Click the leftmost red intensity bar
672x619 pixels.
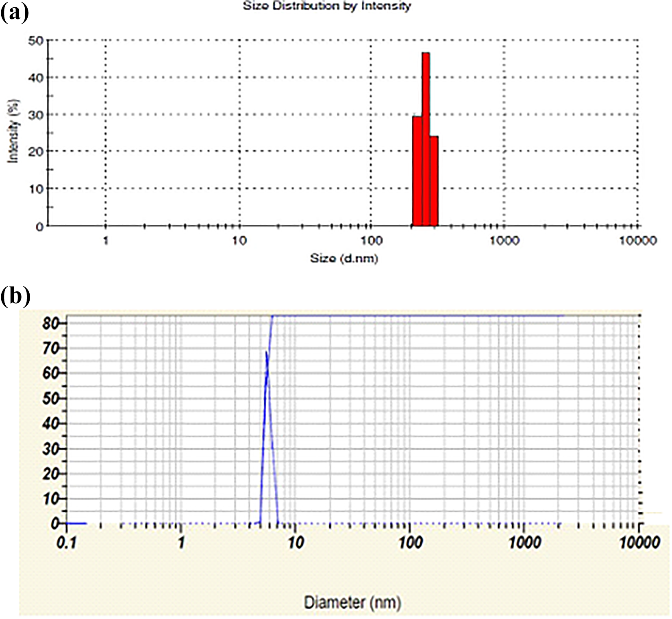[x=418, y=171]
